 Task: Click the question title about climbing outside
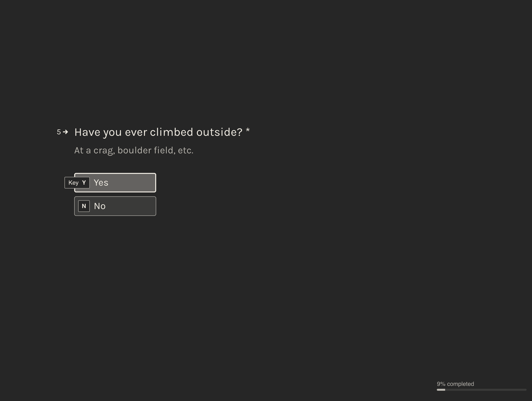pos(158,132)
